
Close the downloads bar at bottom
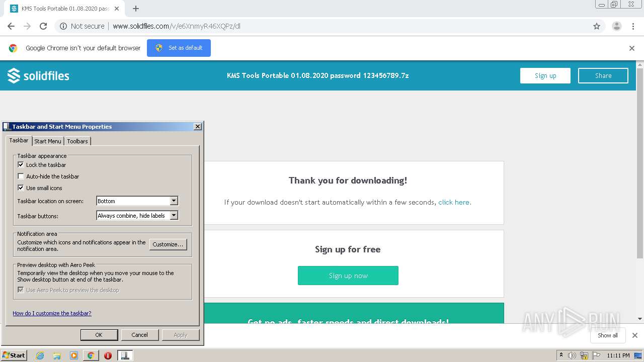click(x=634, y=335)
